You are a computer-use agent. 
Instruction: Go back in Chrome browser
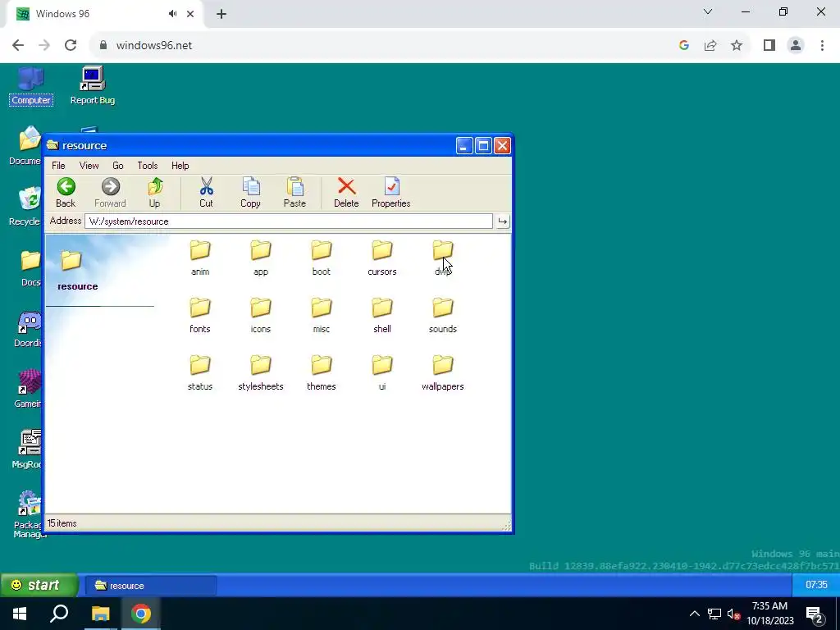tap(18, 46)
